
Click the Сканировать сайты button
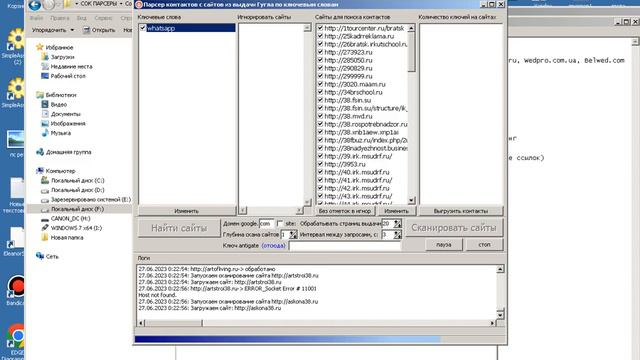pos(454,228)
